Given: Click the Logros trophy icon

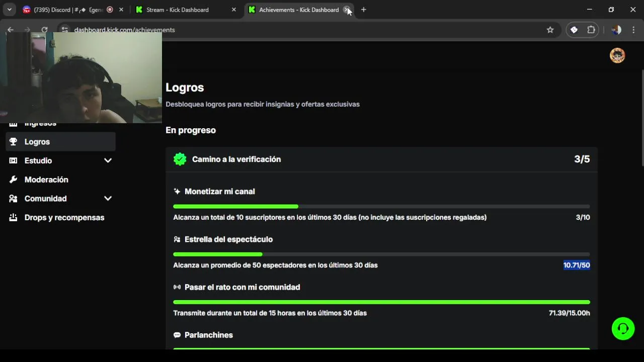Looking at the screenshot, I should (x=14, y=142).
